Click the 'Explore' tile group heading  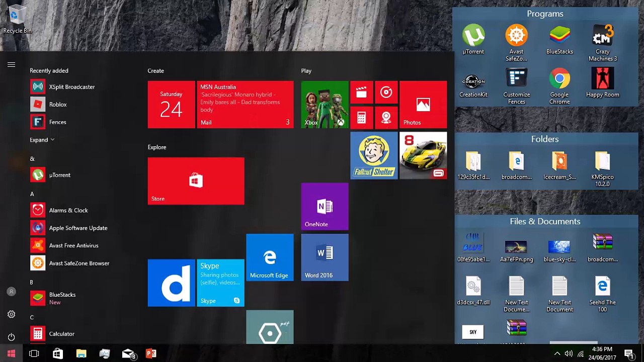156,147
